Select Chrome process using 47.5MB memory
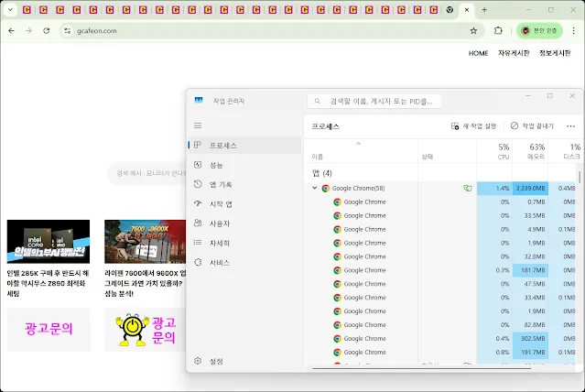585x392 pixels. [x=439, y=284]
